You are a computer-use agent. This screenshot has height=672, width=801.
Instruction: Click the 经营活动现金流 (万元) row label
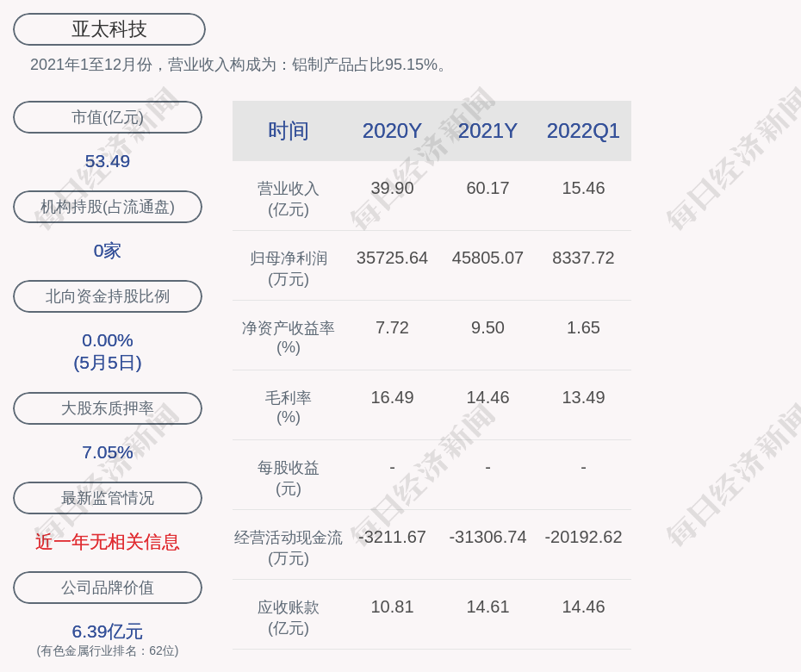click(289, 548)
